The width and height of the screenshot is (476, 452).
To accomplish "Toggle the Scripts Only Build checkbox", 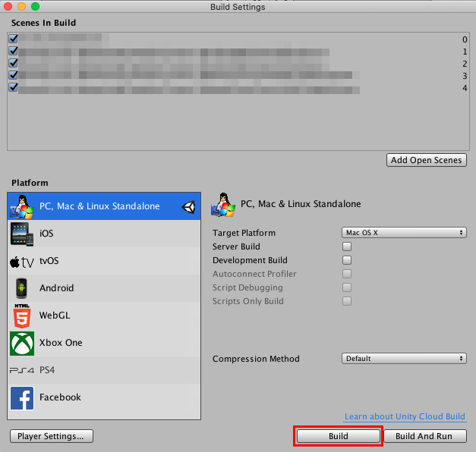I will (x=347, y=301).
